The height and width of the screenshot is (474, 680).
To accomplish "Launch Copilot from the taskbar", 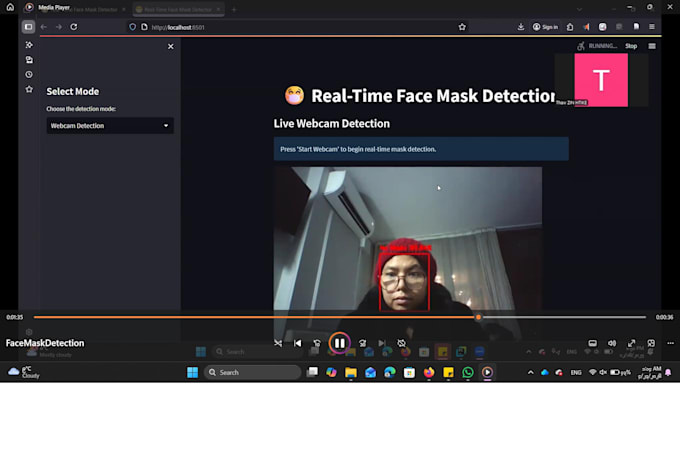I will pyautogui.click(x=331, y=373).
